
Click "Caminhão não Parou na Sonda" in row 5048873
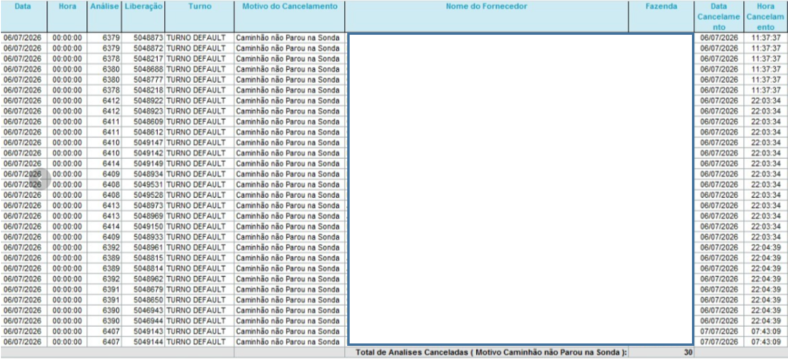289,38
